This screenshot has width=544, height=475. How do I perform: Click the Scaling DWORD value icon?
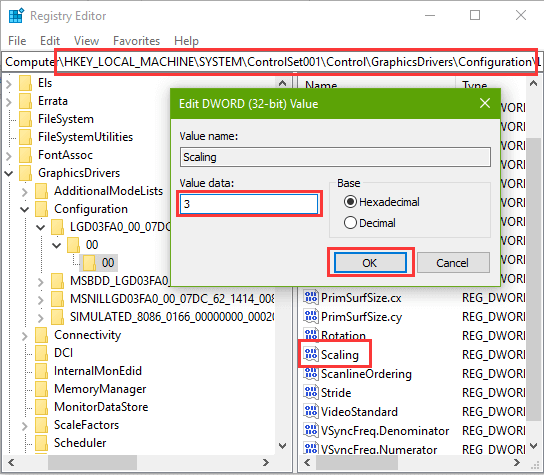point(311,354)
